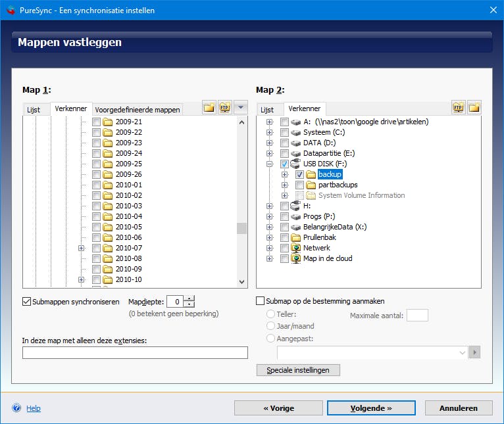The height and width of the screenshot is (424, 504).
Task: Click the 2009-21 folder icon
Action: (108, 122)
